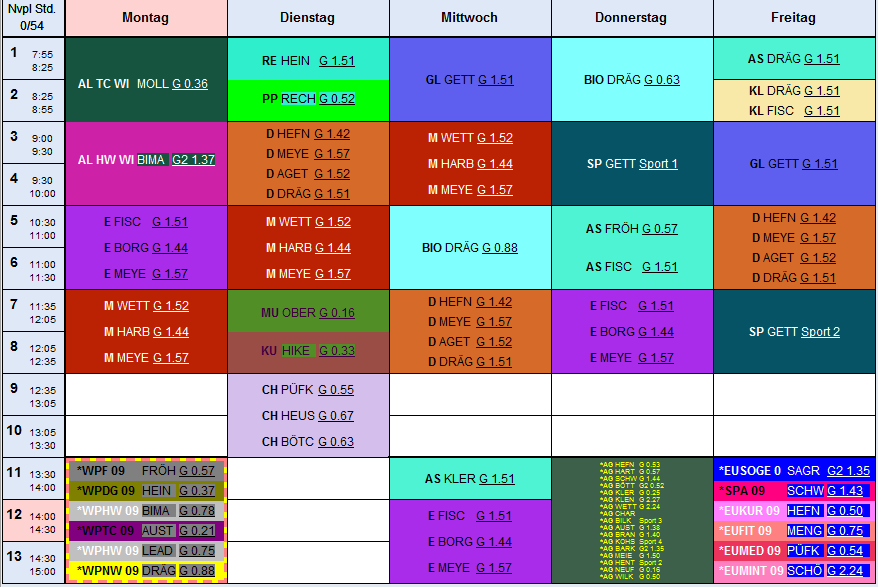The height and width of the screenshot is (587, 878).
Task: Open room G 0.55 for CH PÜFK
Action: tap(335, 390)
